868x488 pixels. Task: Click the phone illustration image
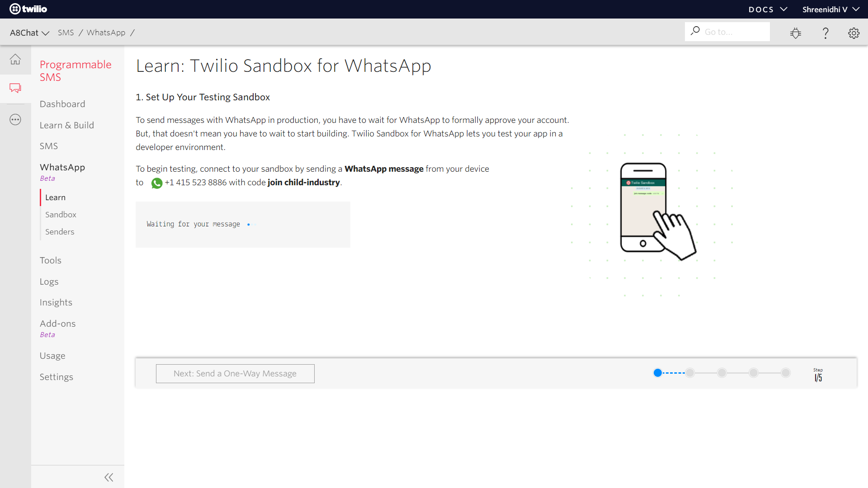pyautogui.click(x=658, y=211)
